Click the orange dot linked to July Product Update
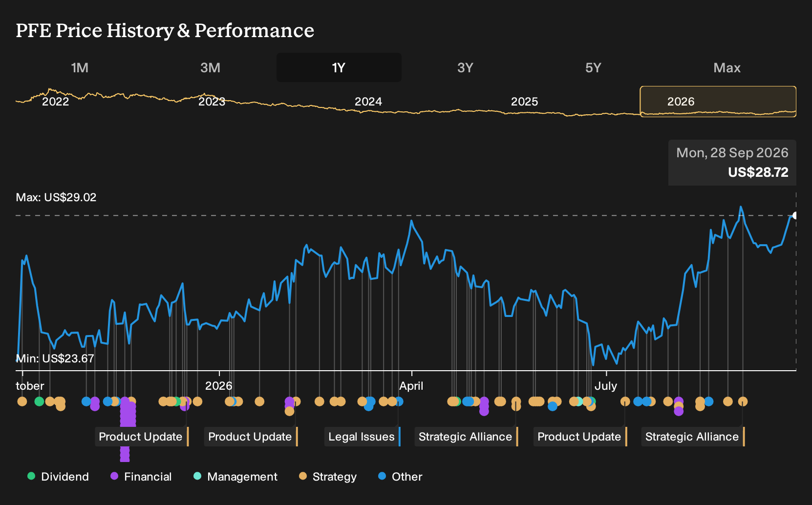The width and height of the screenshot is (812, 505). pos(625,401)
